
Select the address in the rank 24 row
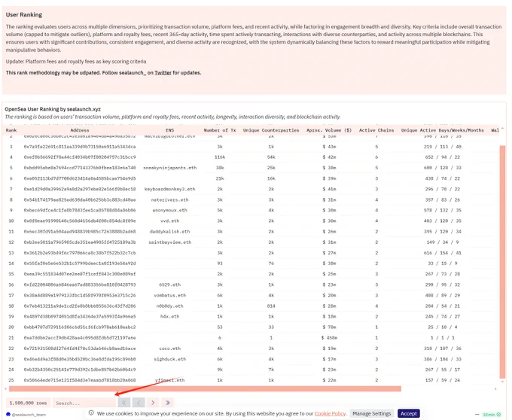(80, 370)
